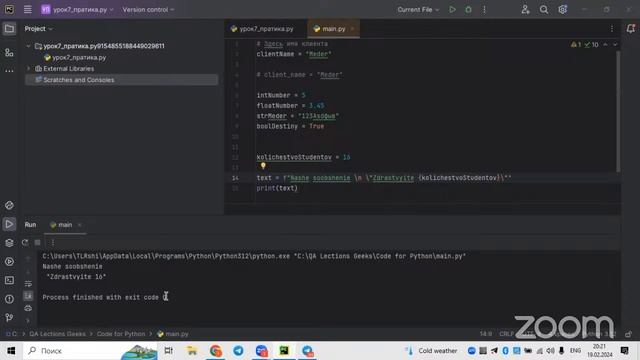Click Code for Python breadcrumb

tap(121, 334)
